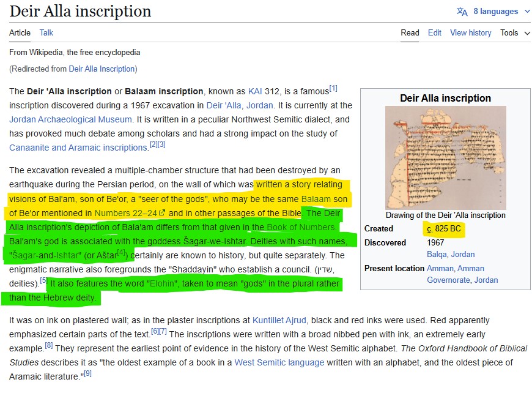The image size is (532, 393).
Task: Open Jordan link after Amman Governorate
Action: pos(486,280)
